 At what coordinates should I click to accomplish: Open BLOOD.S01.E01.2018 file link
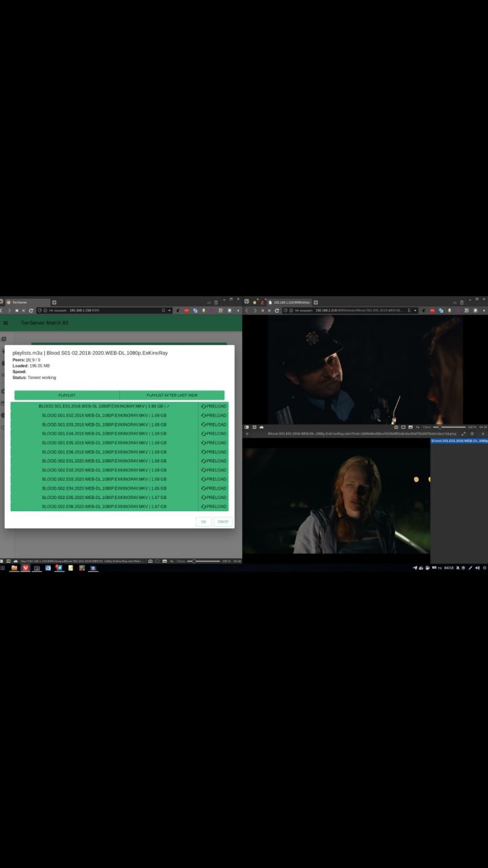tap(104, 406)
